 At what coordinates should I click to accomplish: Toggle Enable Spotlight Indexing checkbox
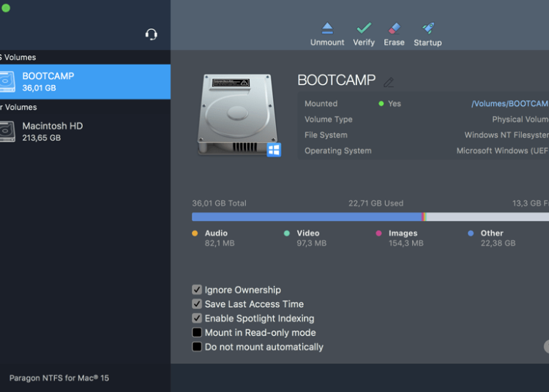point(197,318)
